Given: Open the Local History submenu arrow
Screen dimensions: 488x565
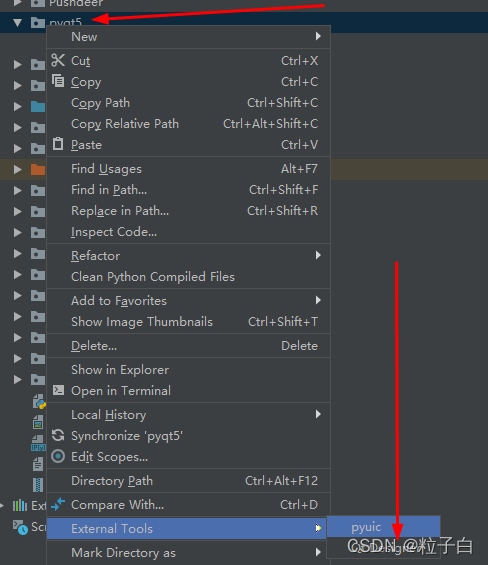Looking at the screenshot, I should click(x=318, y=414).
